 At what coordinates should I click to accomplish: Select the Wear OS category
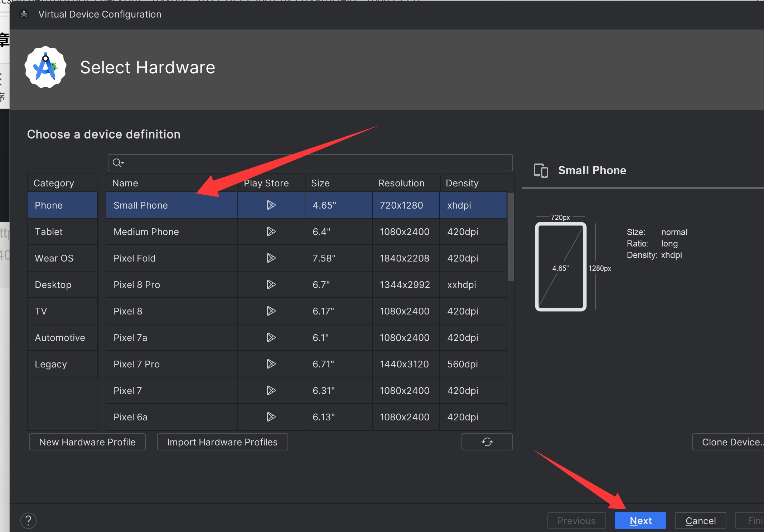pyautogui.click(x=54, y=258)
